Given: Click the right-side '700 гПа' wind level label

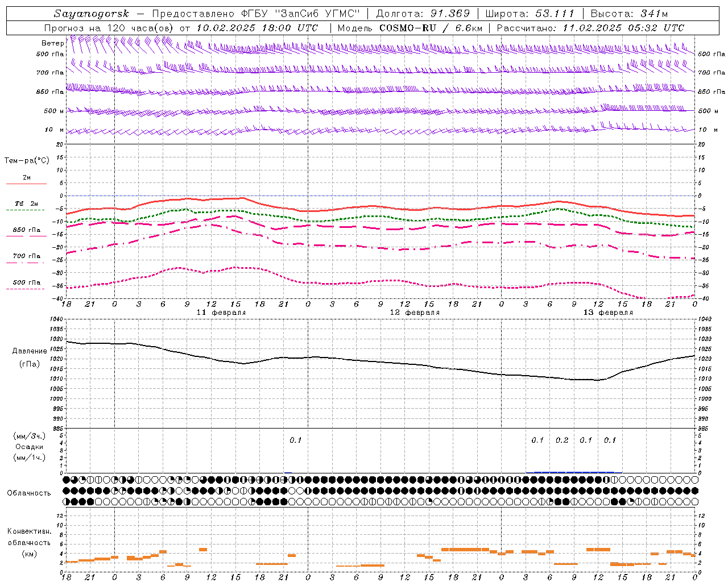Looking at the screenshot, I should coord(712,73).
